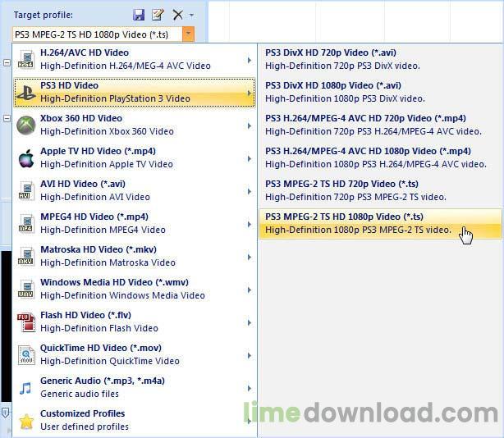Save the target profile with floppy icon
Viewport: 504px width, 438px height.
point(139,15)
